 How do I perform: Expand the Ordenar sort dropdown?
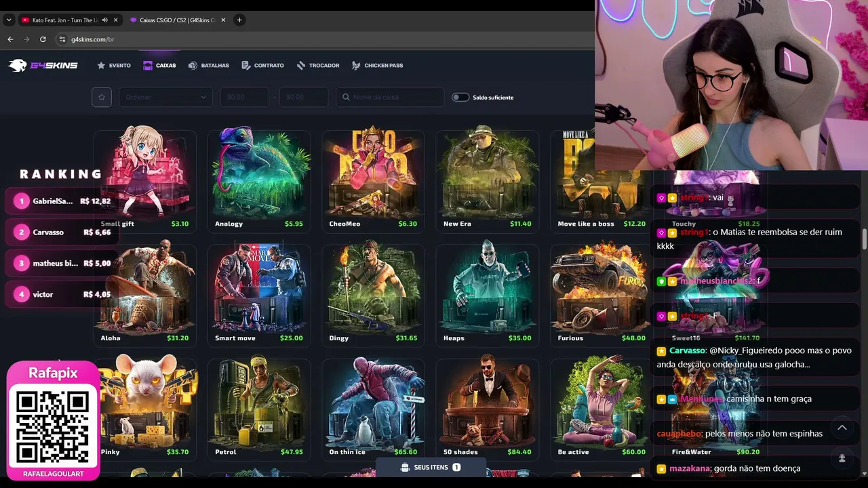166,97
